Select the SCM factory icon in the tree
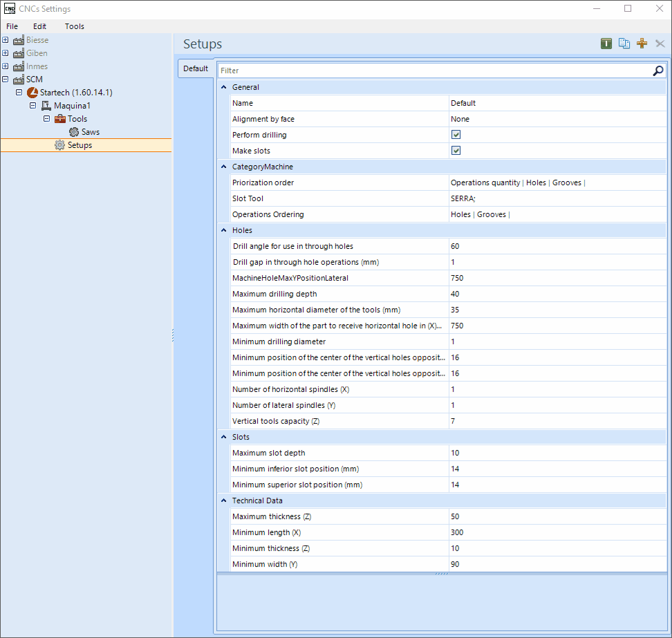This screenshot has width=672, height=638. click(19, 79)
